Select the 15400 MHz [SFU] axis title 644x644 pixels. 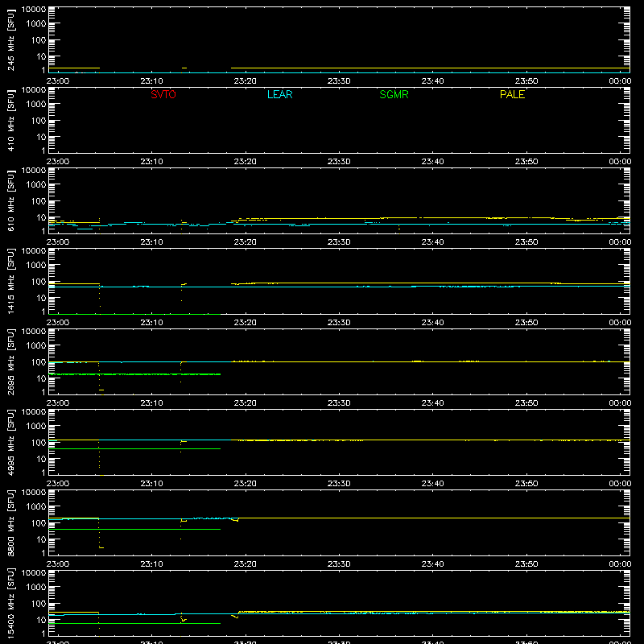11,604
